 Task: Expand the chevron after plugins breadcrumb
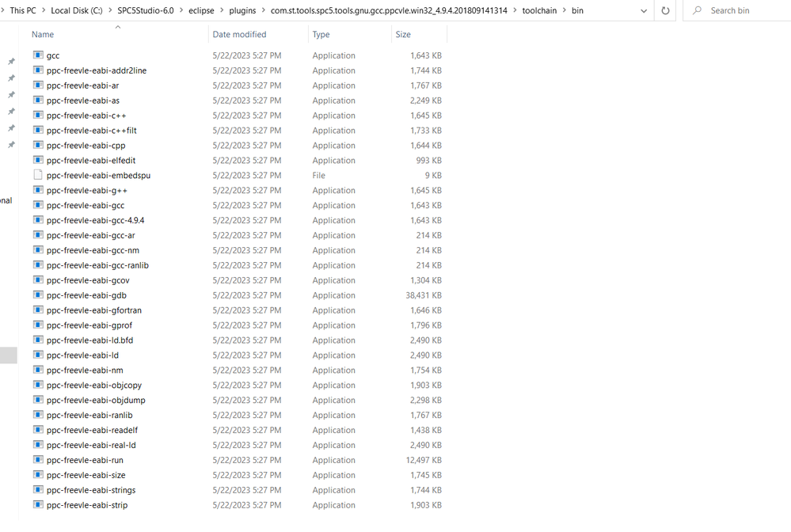click(x=263, y=10)
